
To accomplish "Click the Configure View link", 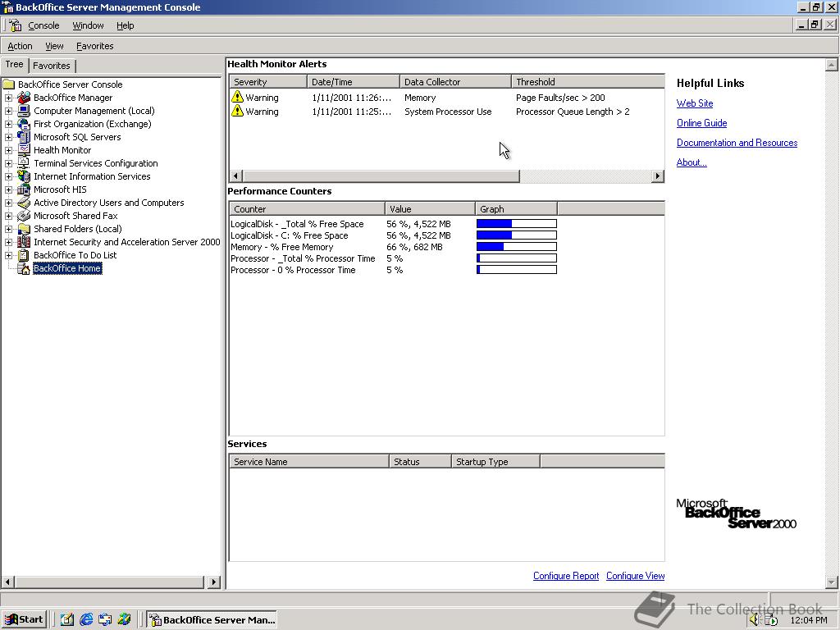I will [x=635, y=576].
